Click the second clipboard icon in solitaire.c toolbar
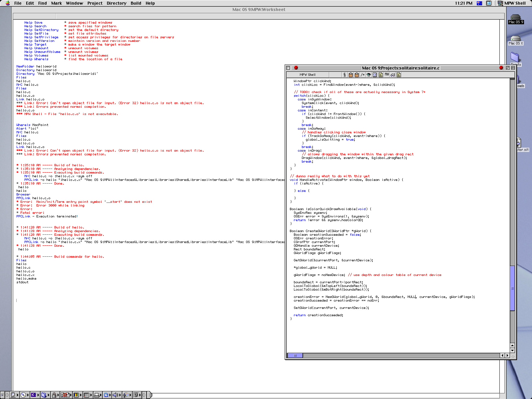Viewport: 532px width, 399px height. coord(356,75)
